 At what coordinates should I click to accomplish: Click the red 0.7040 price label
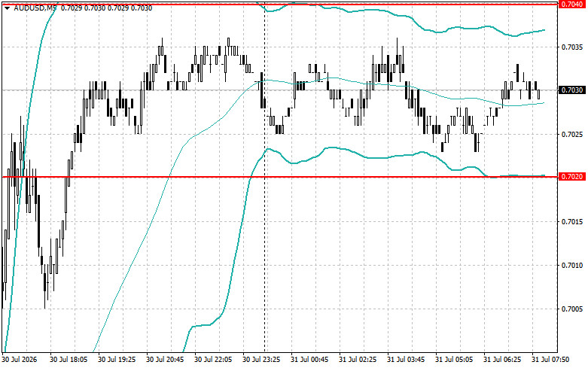pos(571,4)
